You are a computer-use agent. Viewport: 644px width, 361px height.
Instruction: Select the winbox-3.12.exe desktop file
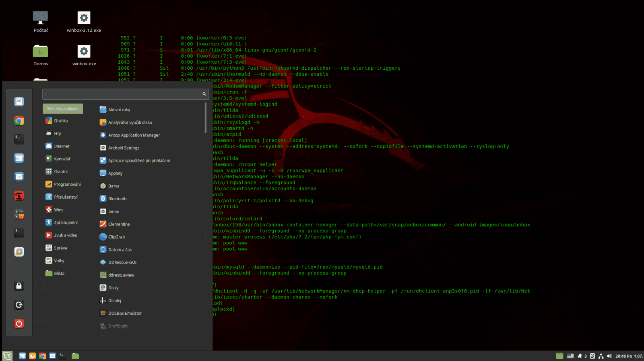pos(84,22)
